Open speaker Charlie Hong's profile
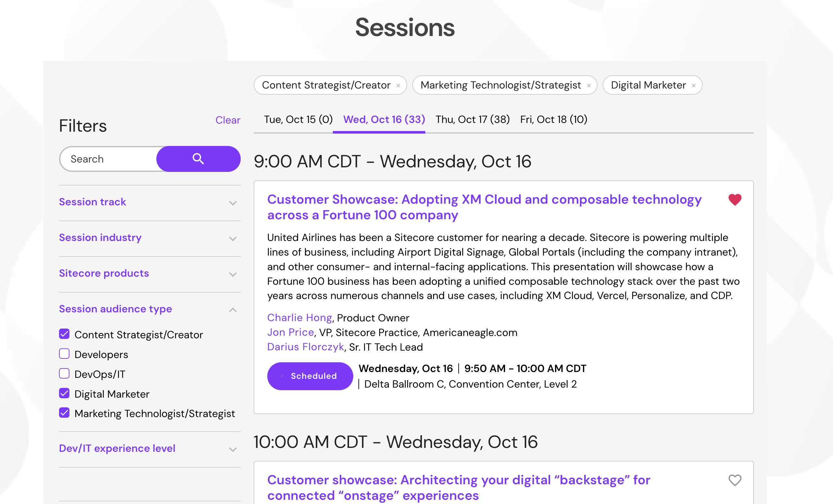Viewport: 833px width, 504px height. point(299,318)
